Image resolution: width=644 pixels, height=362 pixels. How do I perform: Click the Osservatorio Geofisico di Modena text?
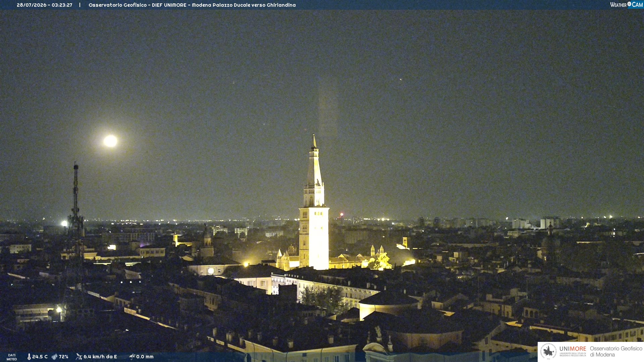pos(616,352)
